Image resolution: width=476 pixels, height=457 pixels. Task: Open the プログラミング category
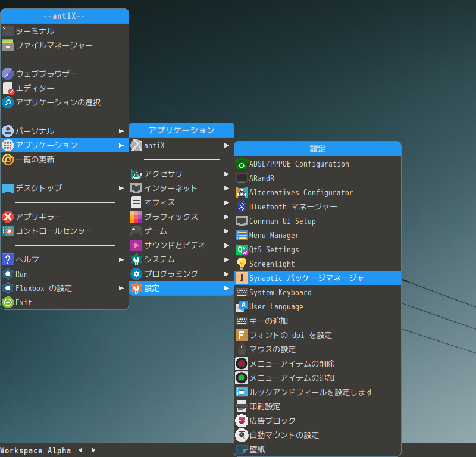(x=181, y=274)
